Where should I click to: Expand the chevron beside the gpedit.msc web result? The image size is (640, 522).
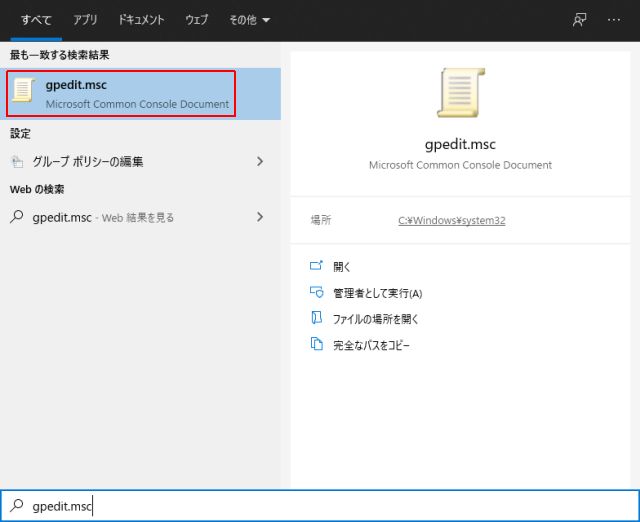pyautogui.click(x=260, y=217)
